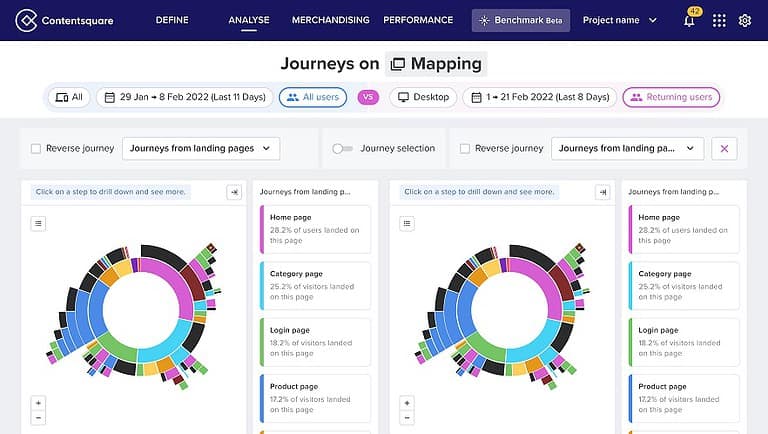Image resolution: width=768 pixels, height=434 pixels.
Task: Expand the Project name dropdown
Action: (x=619, y=21)
